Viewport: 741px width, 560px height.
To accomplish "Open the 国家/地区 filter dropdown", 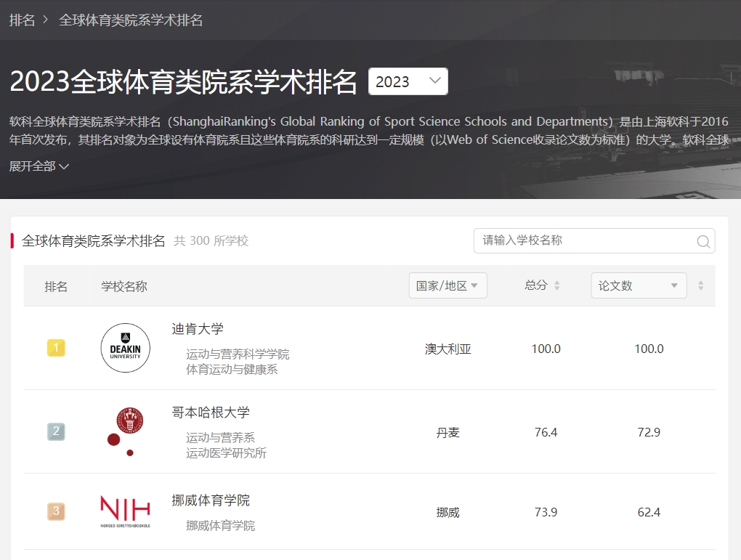I will [x=448, y=286].
